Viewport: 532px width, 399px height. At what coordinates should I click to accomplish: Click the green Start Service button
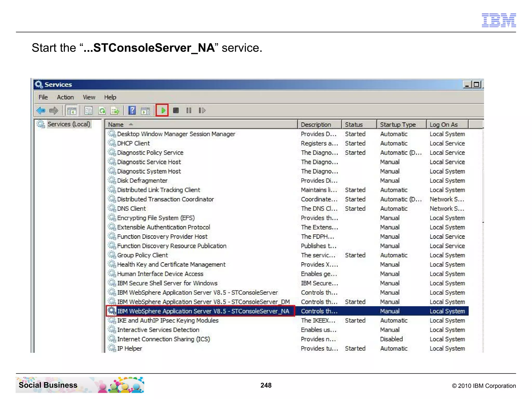click(x=162, y=110)
